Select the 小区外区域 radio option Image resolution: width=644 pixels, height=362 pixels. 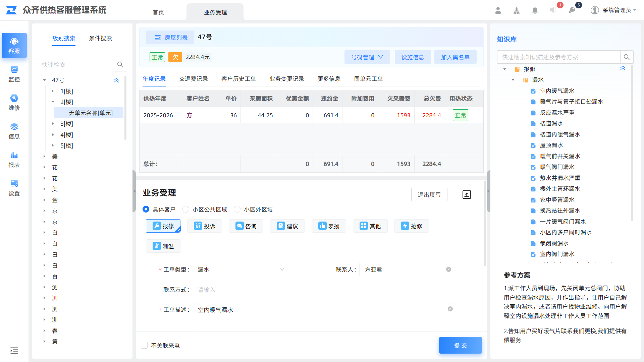coord(237,209)
